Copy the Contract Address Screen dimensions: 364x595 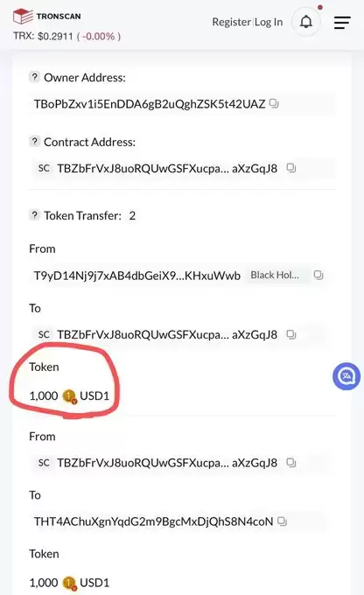(291, 168)
